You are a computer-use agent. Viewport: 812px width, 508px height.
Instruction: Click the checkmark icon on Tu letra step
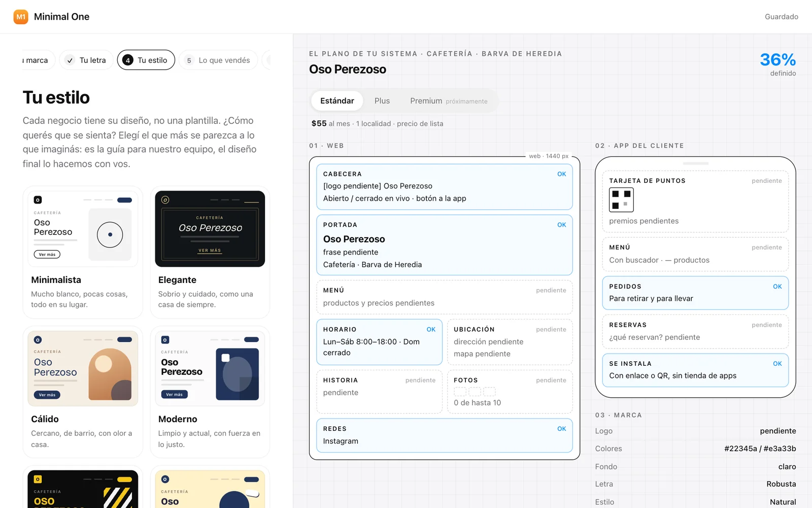(70, 60)
